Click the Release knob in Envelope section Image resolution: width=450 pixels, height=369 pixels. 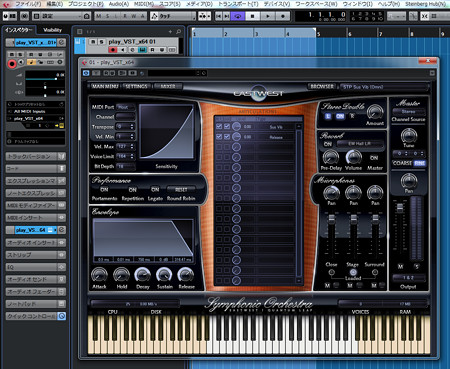point(186,275)
